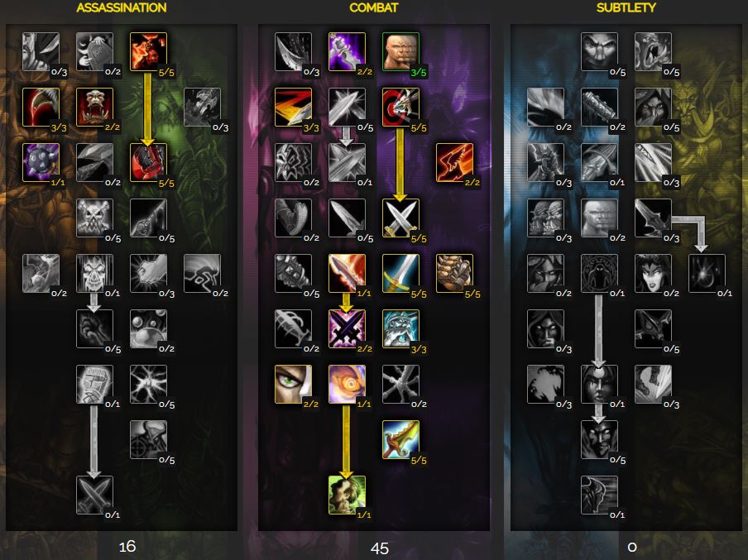Open the Assassination tree header
748x560 pixels.
tap(122, 7)
